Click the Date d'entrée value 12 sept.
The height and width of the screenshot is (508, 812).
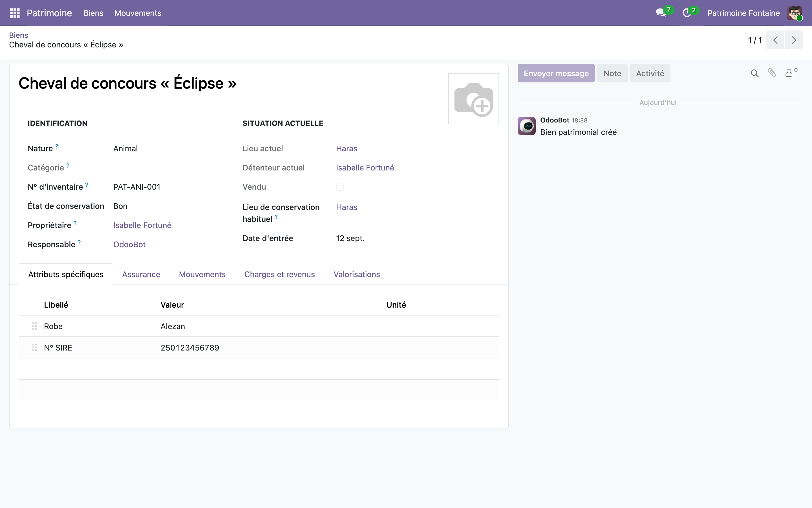click(x=350, y=238)
